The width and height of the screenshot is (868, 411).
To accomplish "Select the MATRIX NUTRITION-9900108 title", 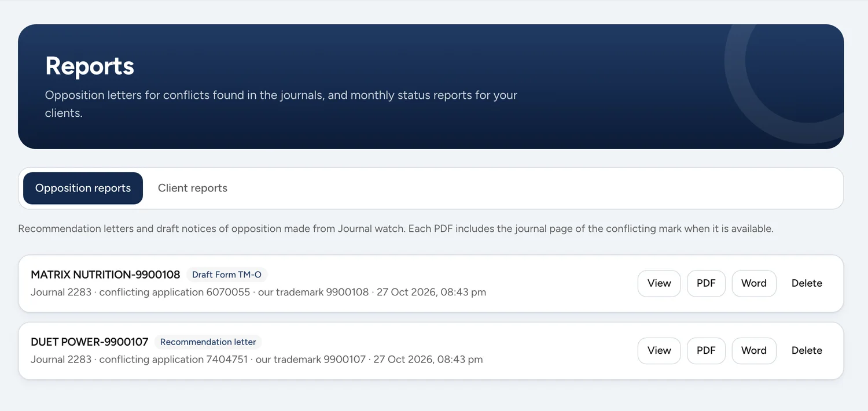I will [x=105, y=275].
